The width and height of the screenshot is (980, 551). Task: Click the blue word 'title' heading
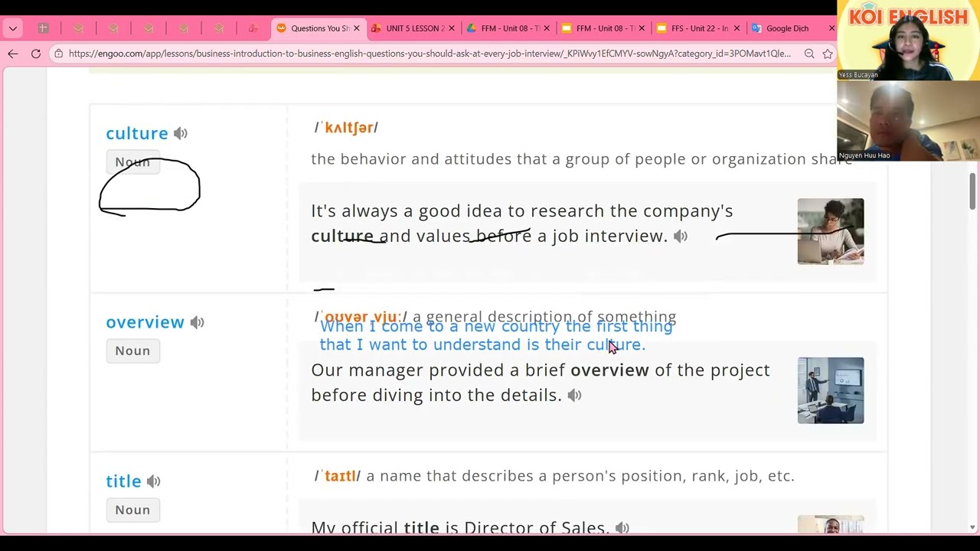[123, 481]
